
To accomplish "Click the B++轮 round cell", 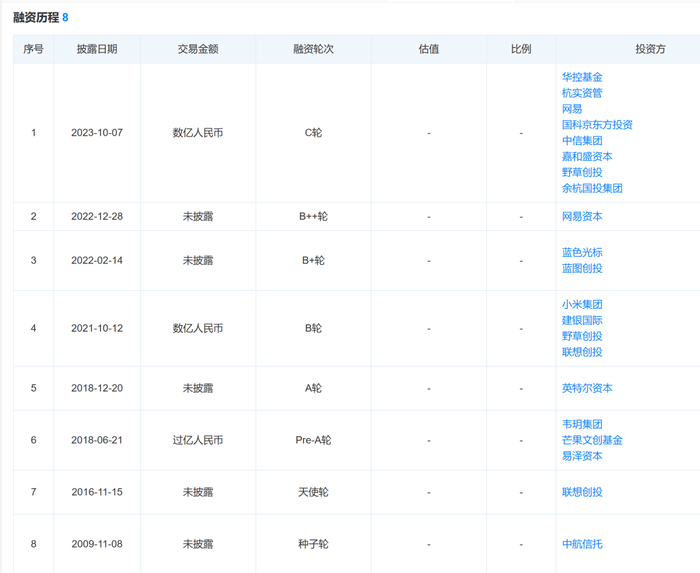I will [313, 216].
